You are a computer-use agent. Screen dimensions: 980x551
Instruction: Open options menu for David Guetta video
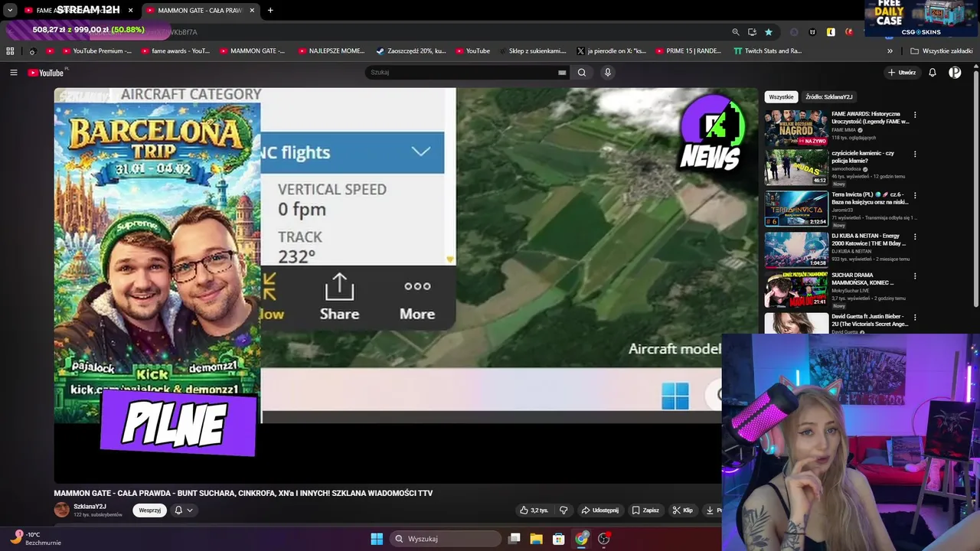915,317
